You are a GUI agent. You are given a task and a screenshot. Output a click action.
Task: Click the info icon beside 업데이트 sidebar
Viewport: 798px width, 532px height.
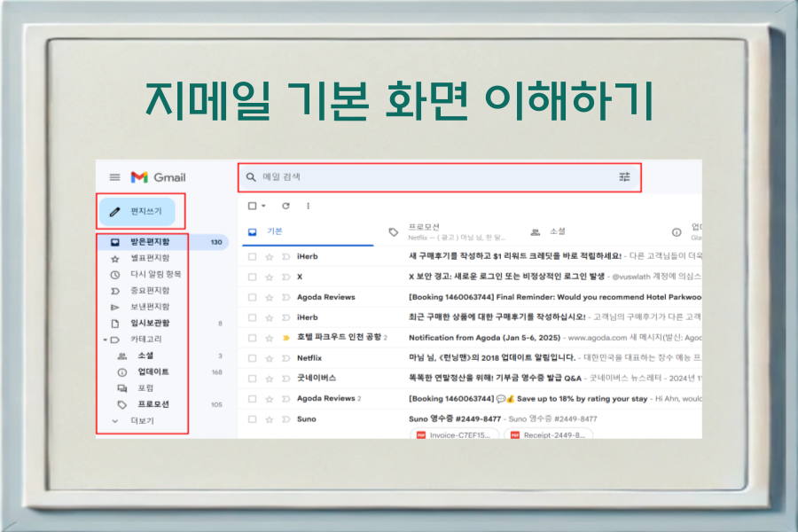pos(122,372)
